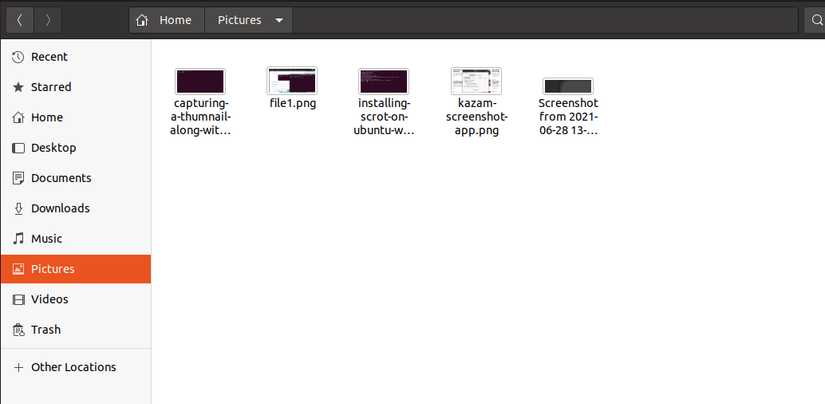Image resolution: width=825 pixels, height=404 pixels.
Task: Open Downloads label in sidebar
Action: point(61,208)
